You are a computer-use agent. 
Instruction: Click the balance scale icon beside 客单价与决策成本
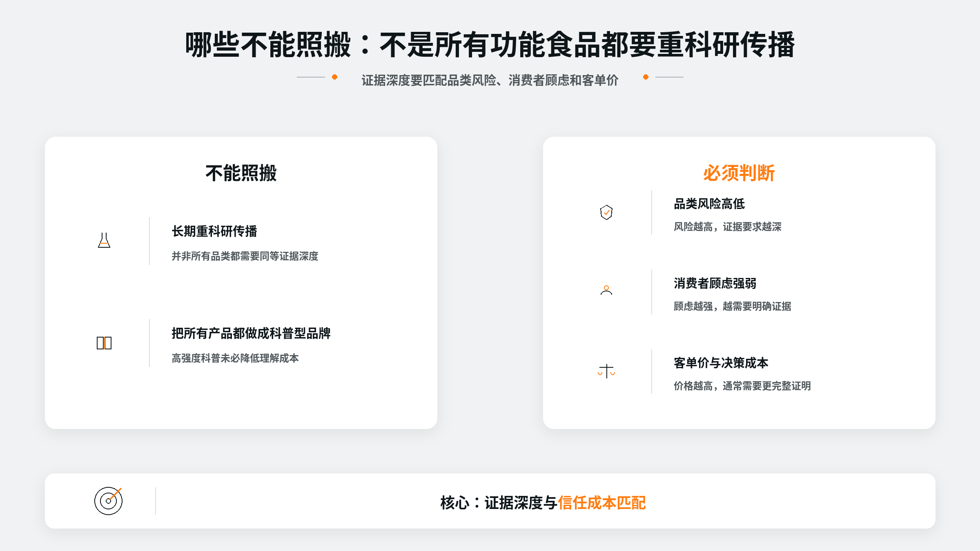pos(606,371)
